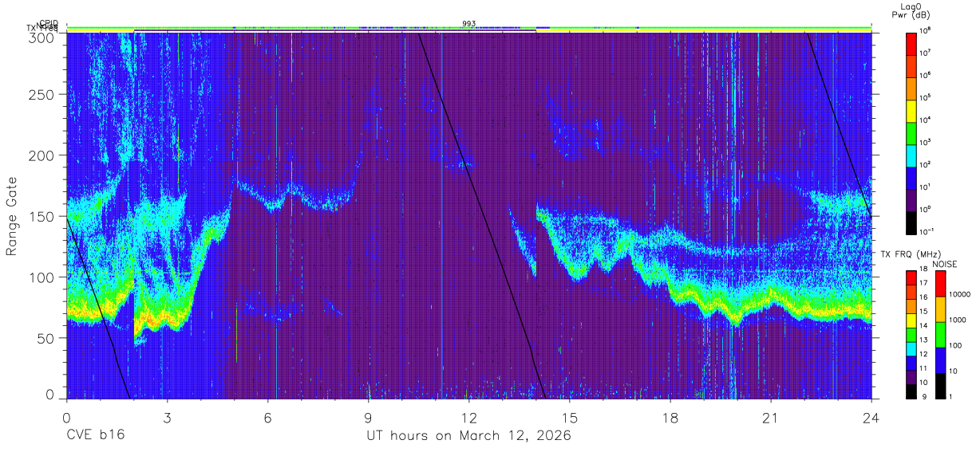The height and width of the screenshot is (452, 980).
Task: Click UT hours tick label '6'
Action: click(x=267, y=418)
